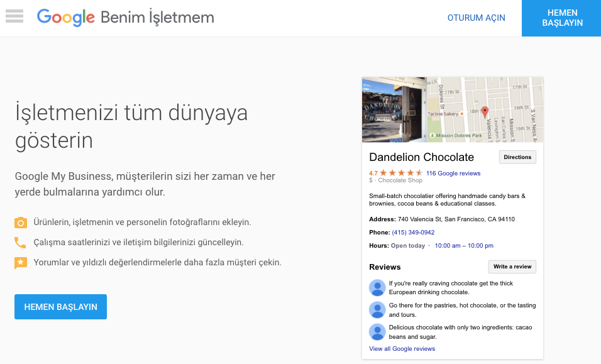Click the star rating next to 4.7
601x364 pixels.
401,173
